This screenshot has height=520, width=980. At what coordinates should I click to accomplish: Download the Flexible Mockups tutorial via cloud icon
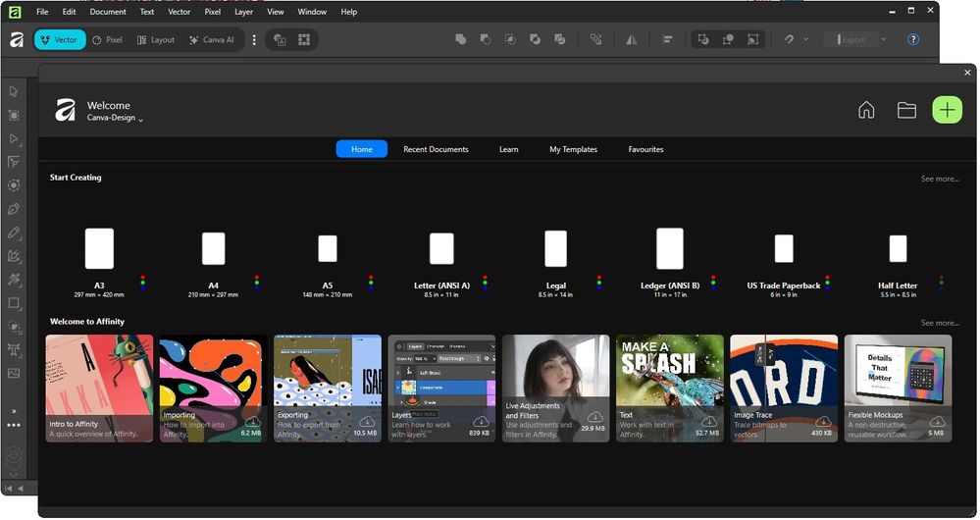[x=937, y=421]
